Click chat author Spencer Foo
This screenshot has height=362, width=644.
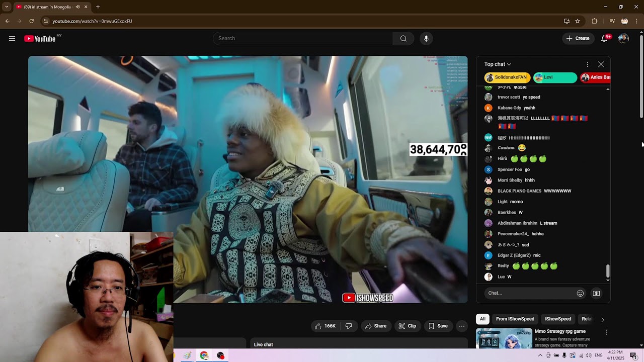click(510, 169)
